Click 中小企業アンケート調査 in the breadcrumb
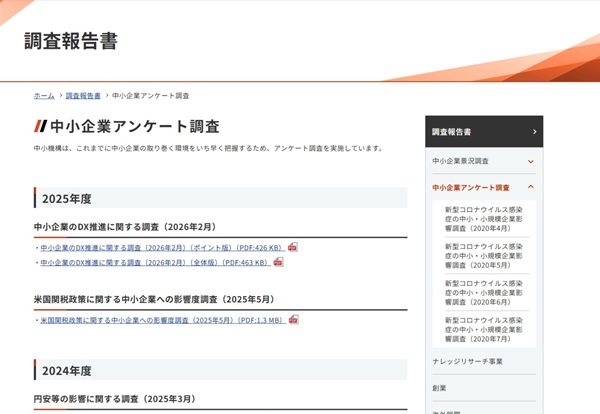Screen dimensions: 600x414 tap(151, 95)
